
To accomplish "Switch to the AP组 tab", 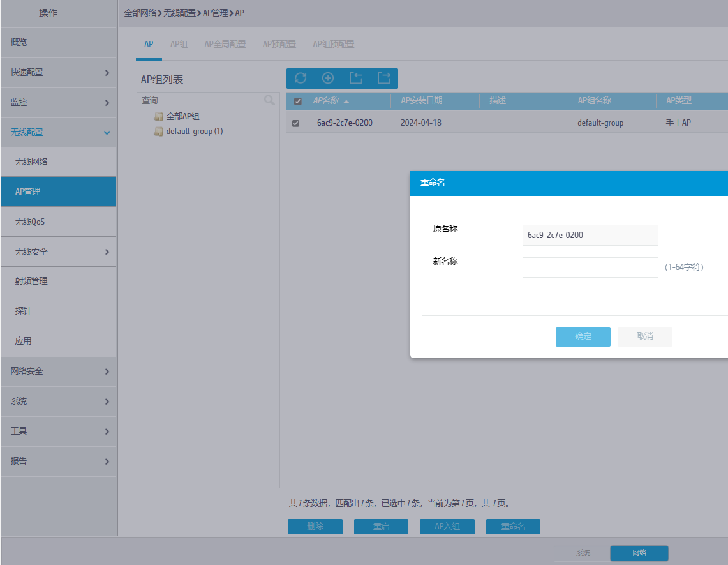I will (179, 45).
